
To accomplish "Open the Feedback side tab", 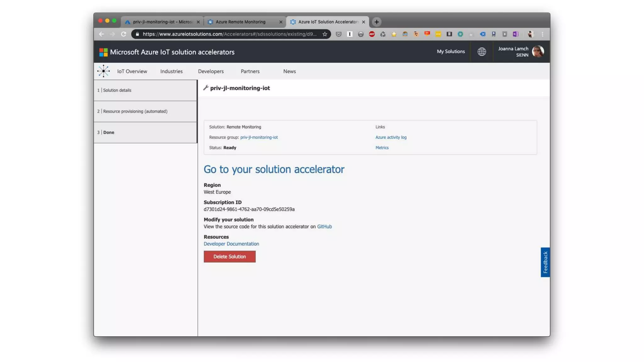I will pyautogui.click(x=545, y=262).
